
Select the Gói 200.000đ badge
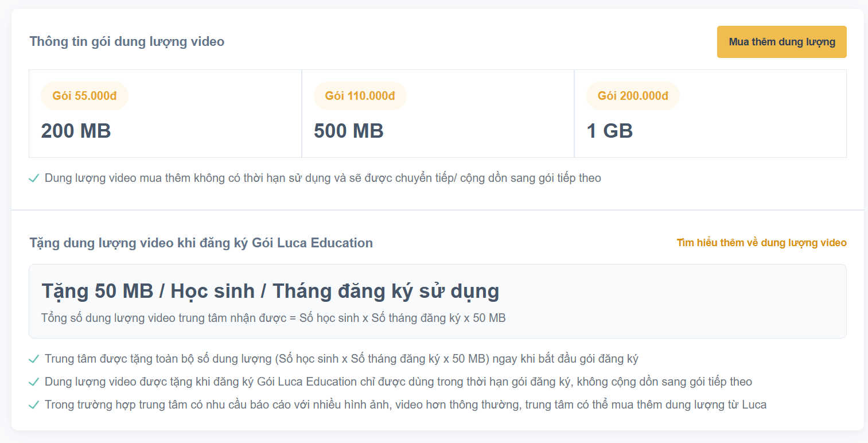click(x=633, y=96)
